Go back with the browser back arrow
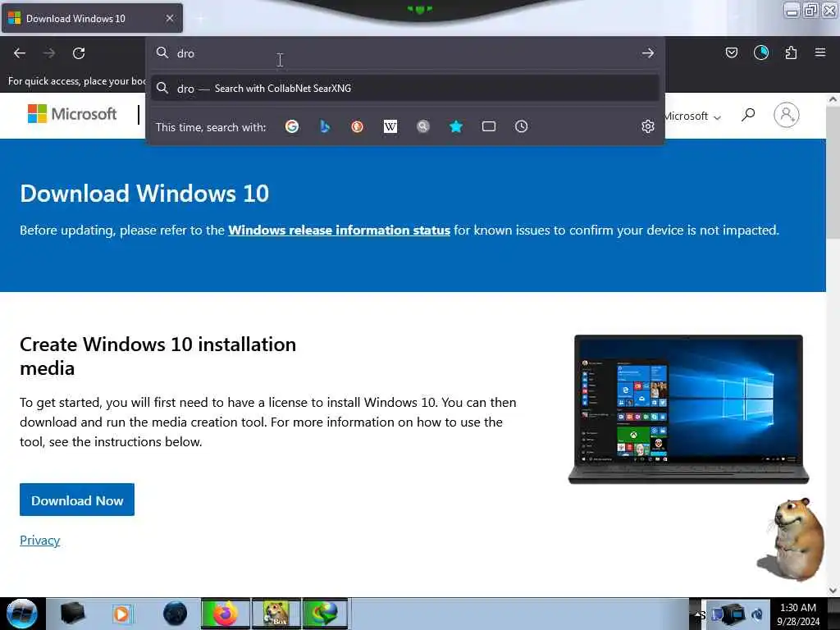Viewport: 840px width, 630px height. click(20, 53)
